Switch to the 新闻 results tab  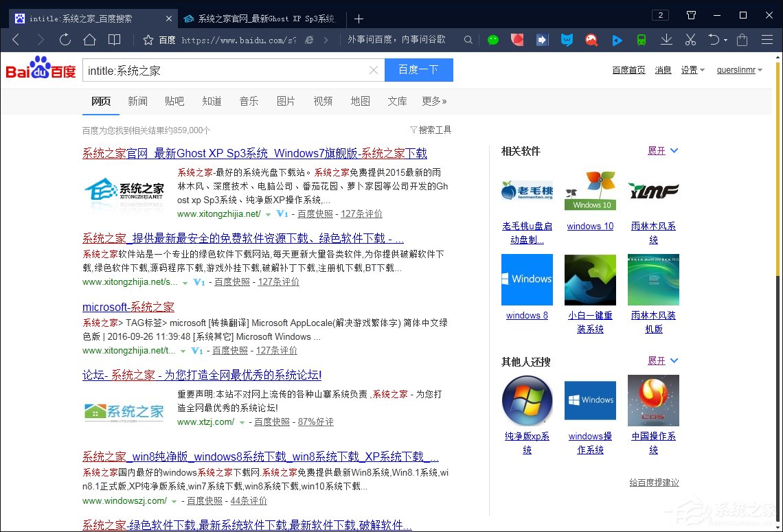point(137,101)
